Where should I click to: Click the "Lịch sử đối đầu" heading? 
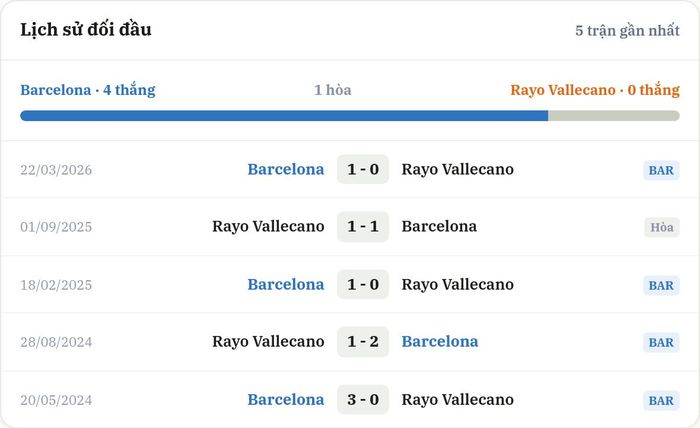pos(86,30)
